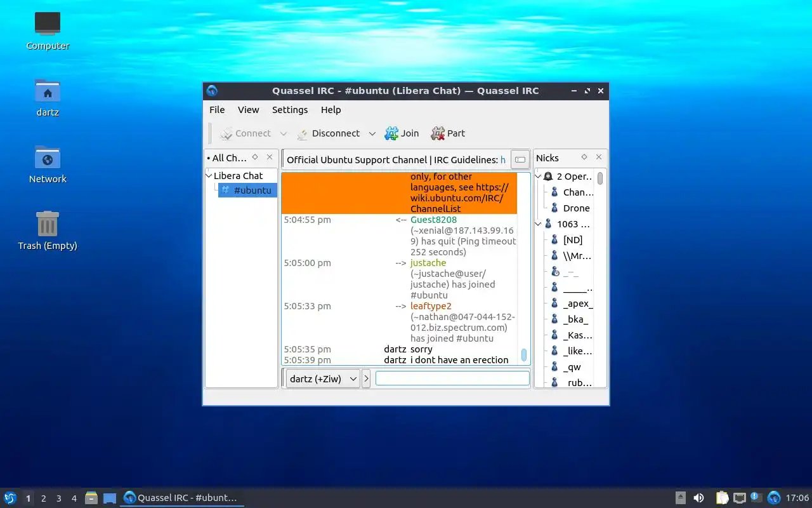Click the Nicks list scrollbar handle

coord(600,178)
